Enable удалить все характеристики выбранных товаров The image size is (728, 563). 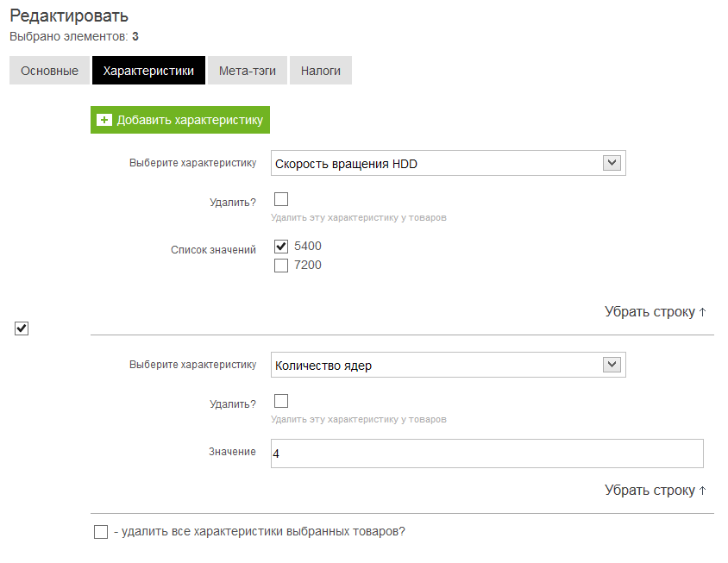point(101,532)
